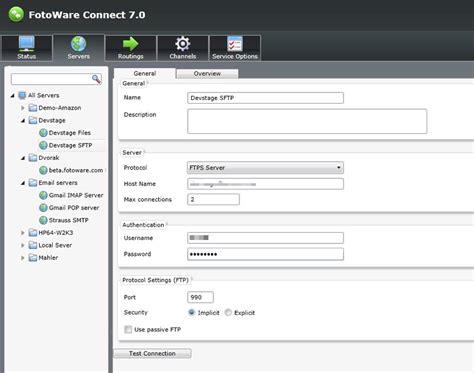Enable Use passive FTP checkbox
Screen dimensions: 474x373
point(128,330)
